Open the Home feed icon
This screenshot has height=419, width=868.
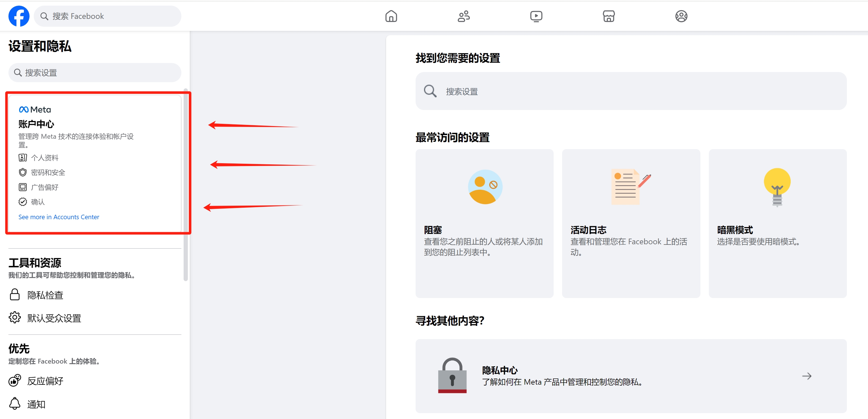pyautogui.click(x=391, y=16)
